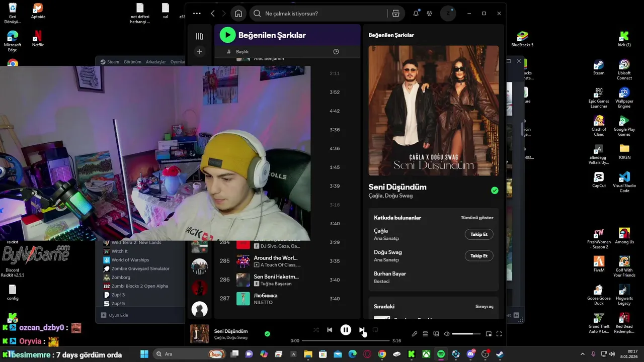Select track 287 Любимка

coord(287,299)
